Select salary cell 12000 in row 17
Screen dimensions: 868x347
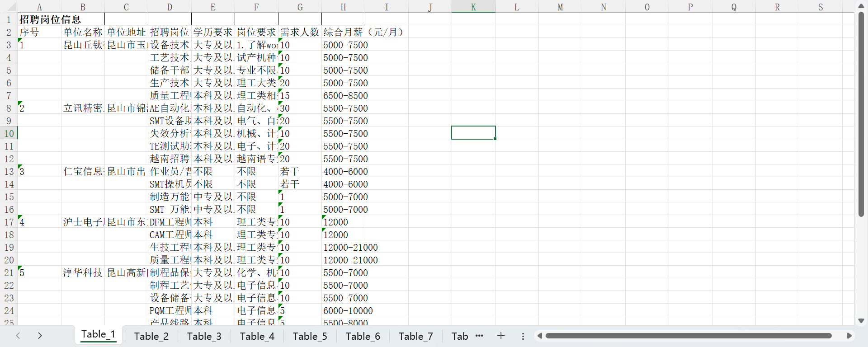(343, 222)
